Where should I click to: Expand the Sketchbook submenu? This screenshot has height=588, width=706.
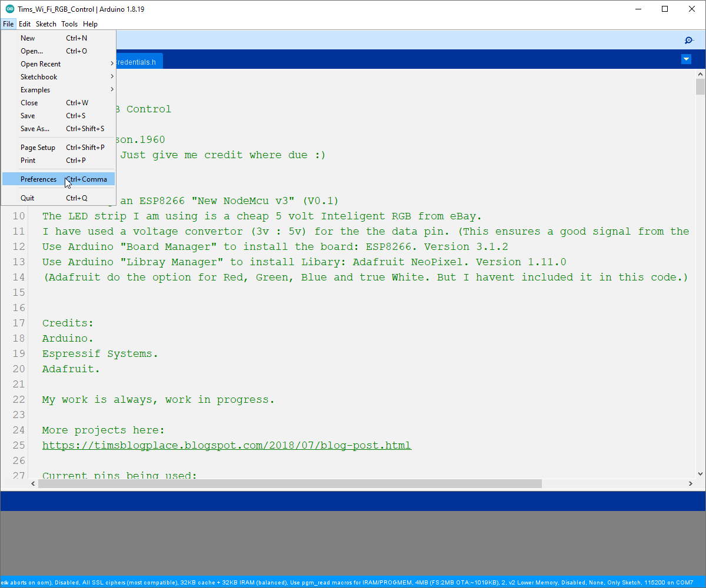(x=58, y=77)
